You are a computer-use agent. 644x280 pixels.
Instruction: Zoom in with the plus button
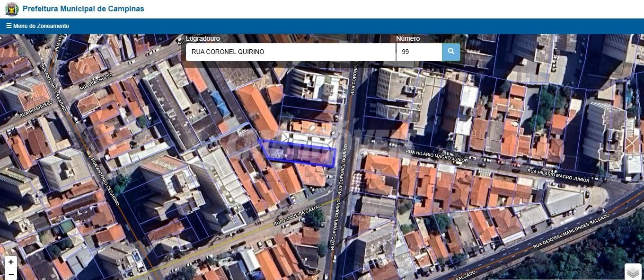[10, 262]
